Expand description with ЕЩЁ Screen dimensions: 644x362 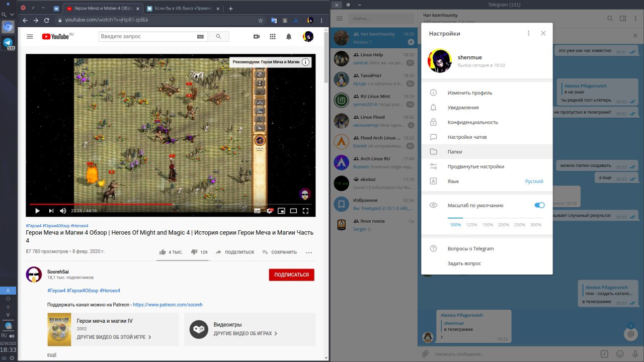coord(52,355)
